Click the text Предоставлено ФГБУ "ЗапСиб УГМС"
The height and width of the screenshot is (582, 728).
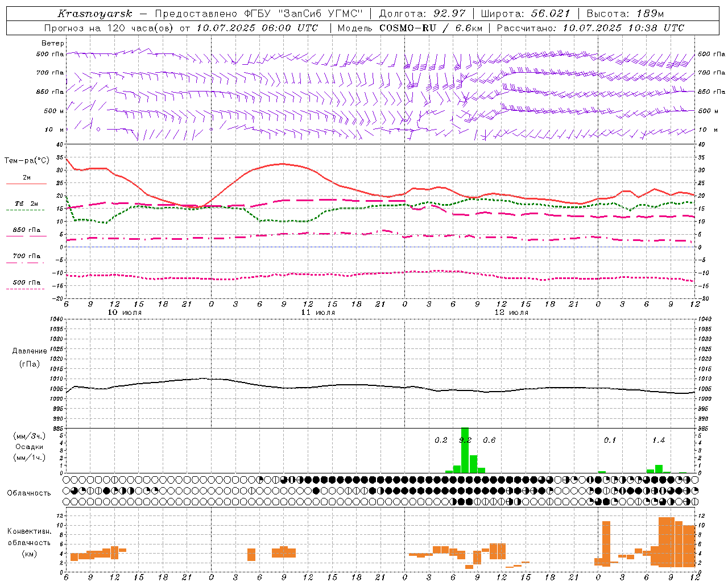(x=259, y=14)
